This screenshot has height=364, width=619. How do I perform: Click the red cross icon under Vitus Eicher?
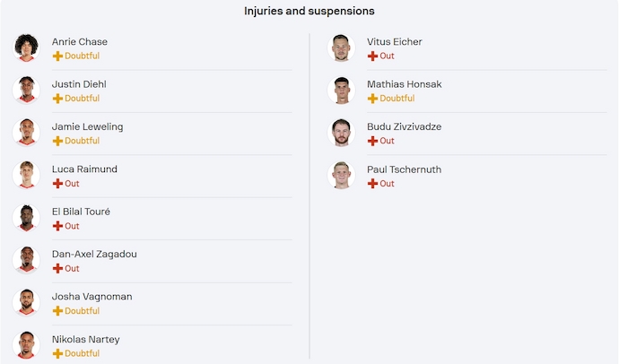point(372,56)
